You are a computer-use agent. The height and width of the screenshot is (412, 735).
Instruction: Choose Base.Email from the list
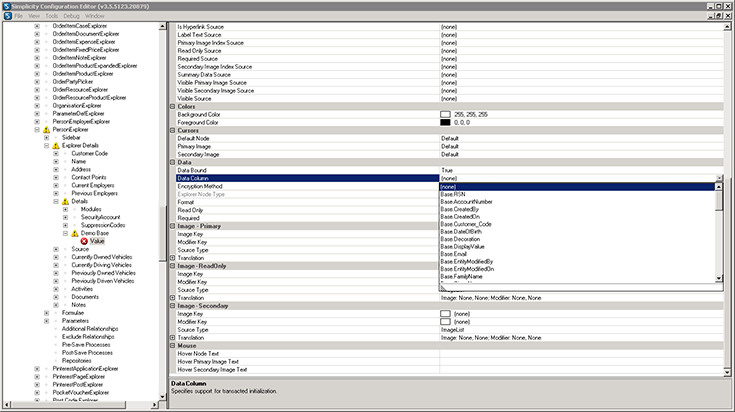[577, 254]
